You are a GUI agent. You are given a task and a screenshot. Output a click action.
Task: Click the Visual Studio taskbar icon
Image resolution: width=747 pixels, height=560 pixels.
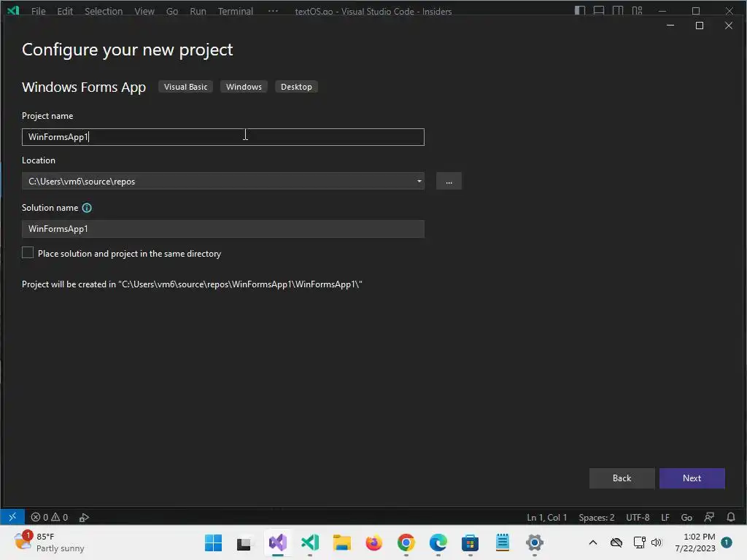click(x=278, y=542)
